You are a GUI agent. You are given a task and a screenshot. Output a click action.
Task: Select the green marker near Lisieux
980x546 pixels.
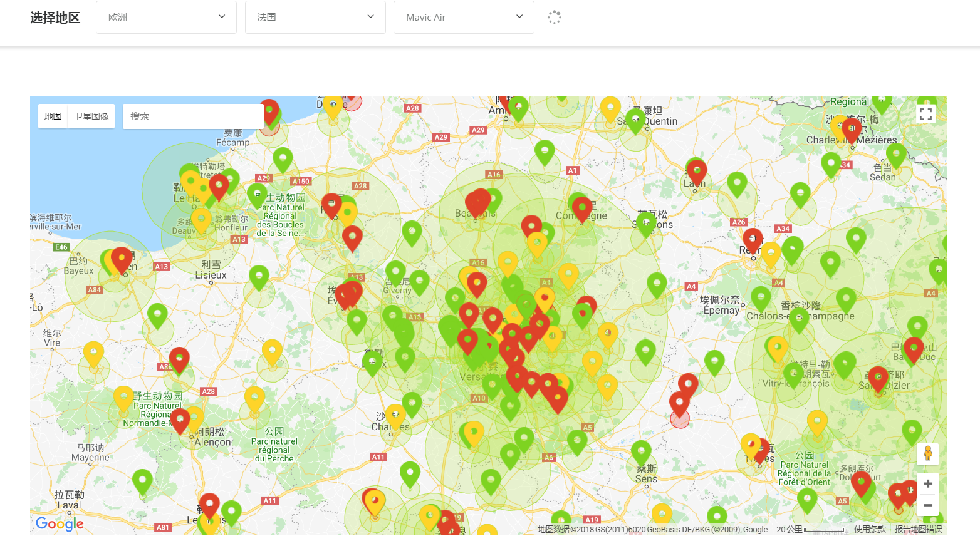[x=259, y=278]
